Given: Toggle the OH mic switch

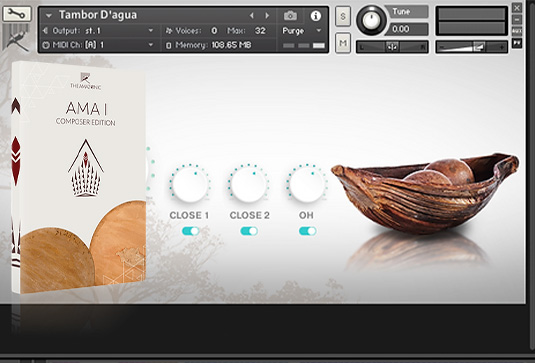Looking at the screenshot, I should click(307, 231).
